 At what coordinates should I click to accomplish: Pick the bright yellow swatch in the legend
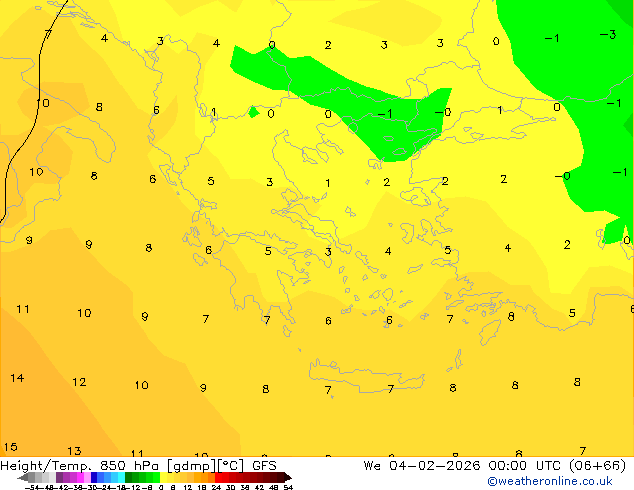click(x=163, y=477)
